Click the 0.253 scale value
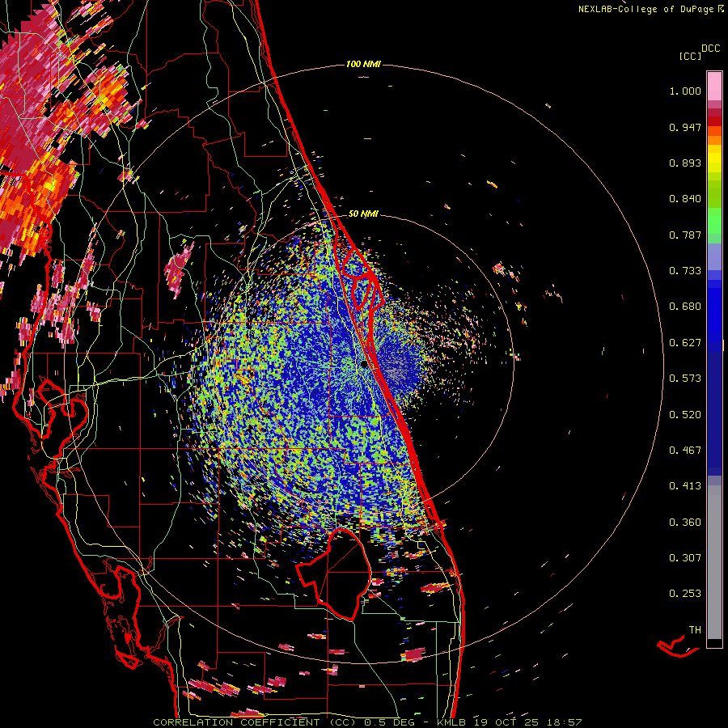 click(x=685, y=594)
